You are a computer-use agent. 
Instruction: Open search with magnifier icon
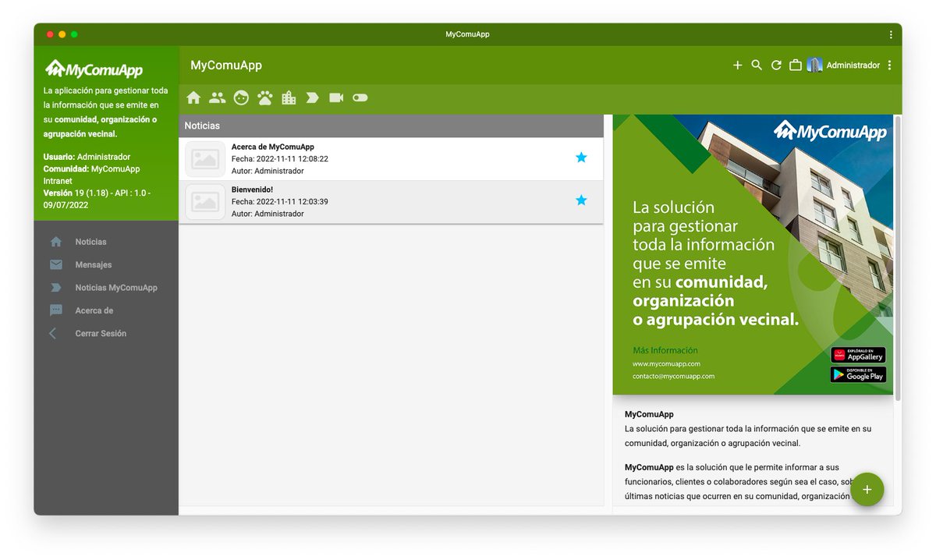[x=757, y=66]
